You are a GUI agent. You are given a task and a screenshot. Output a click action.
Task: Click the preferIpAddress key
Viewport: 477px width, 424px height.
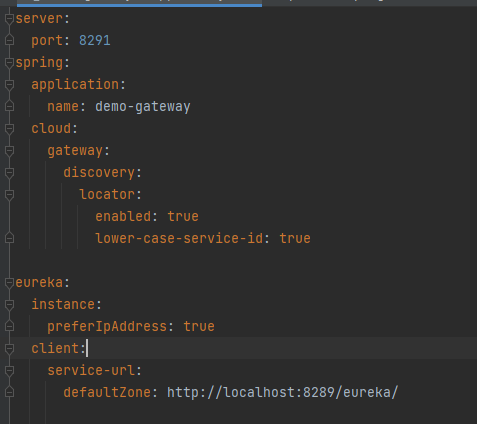(107, 327)
